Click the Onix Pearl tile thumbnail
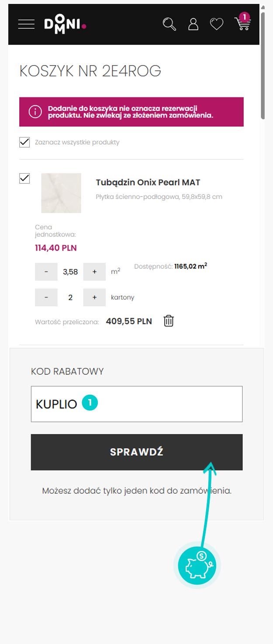 click(61, 193)
